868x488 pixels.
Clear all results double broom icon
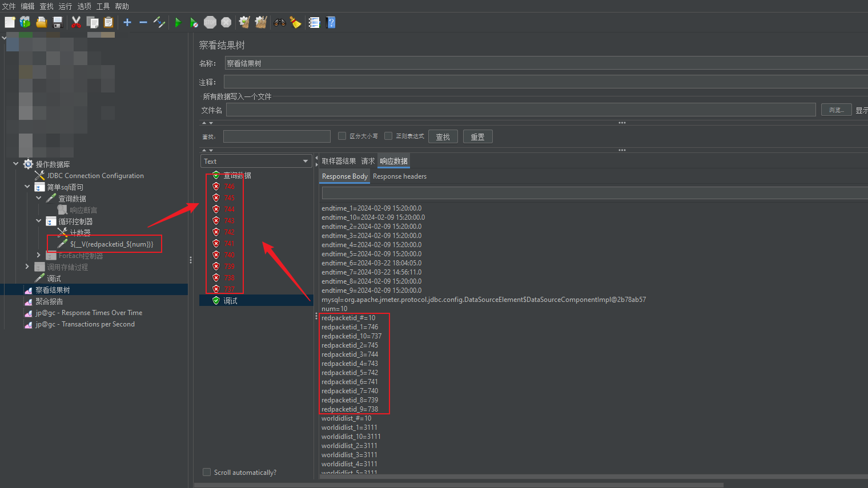pyautogui.click(x=261, y=22)
